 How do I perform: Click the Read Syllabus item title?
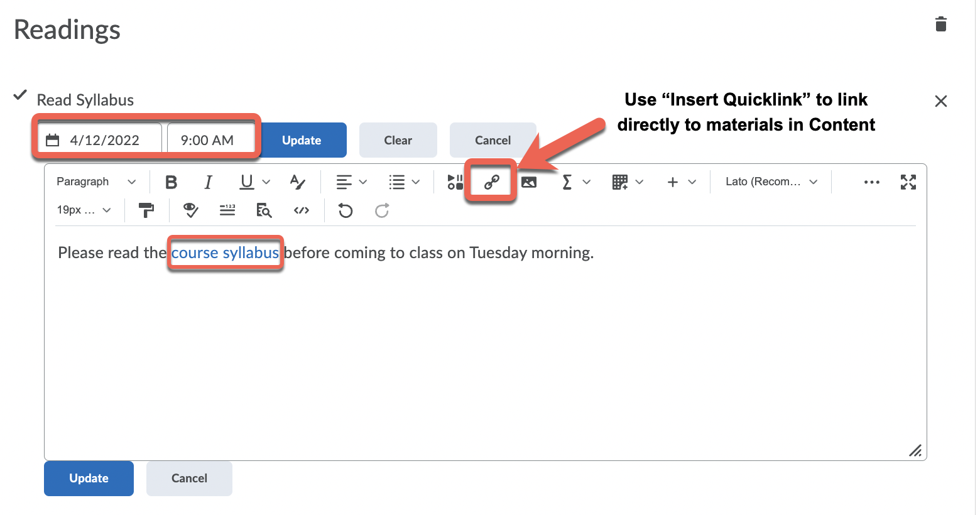85,100
